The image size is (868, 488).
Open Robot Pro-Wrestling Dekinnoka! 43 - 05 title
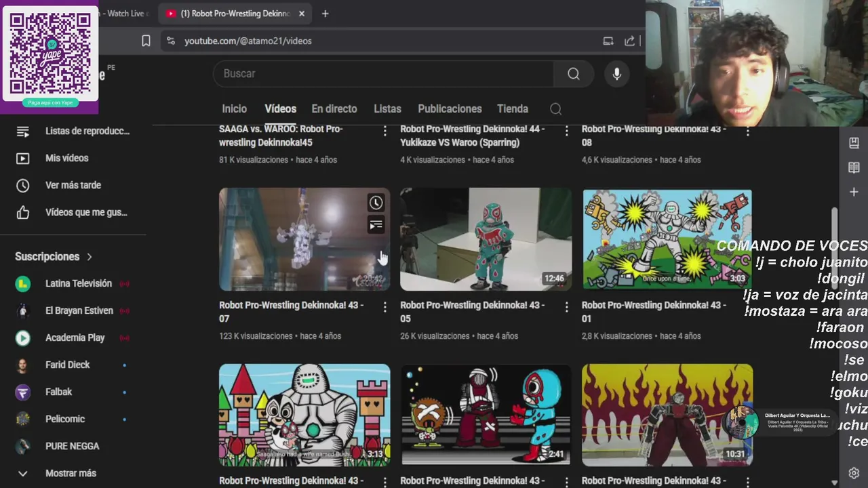(x=472, y=312)
